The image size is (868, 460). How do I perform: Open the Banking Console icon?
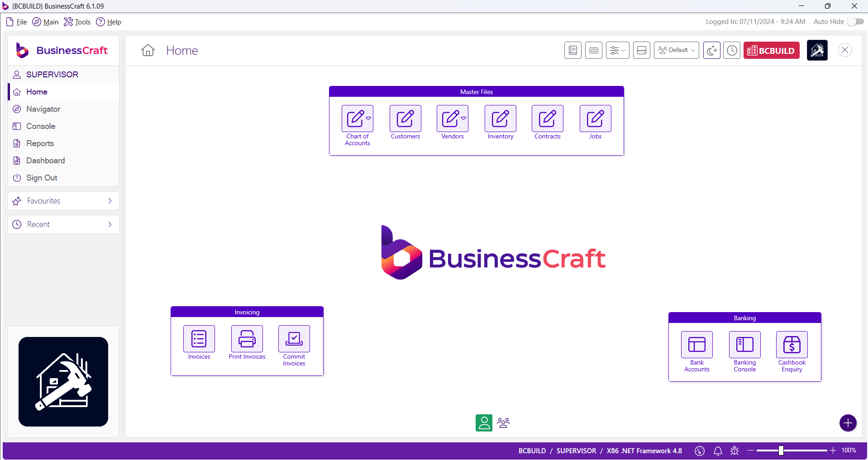[744, 345]
